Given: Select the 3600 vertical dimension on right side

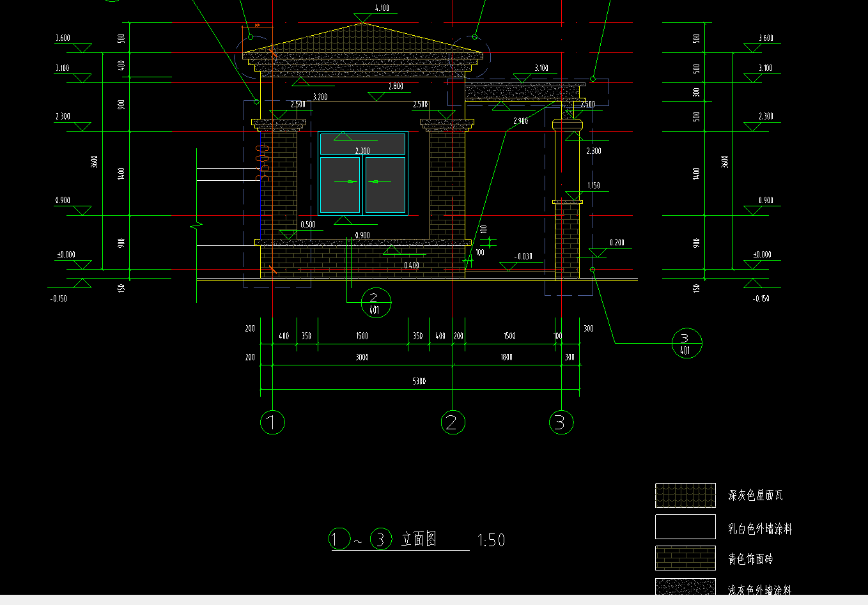Looking at the screenshot, I should [x=725, y=162].
